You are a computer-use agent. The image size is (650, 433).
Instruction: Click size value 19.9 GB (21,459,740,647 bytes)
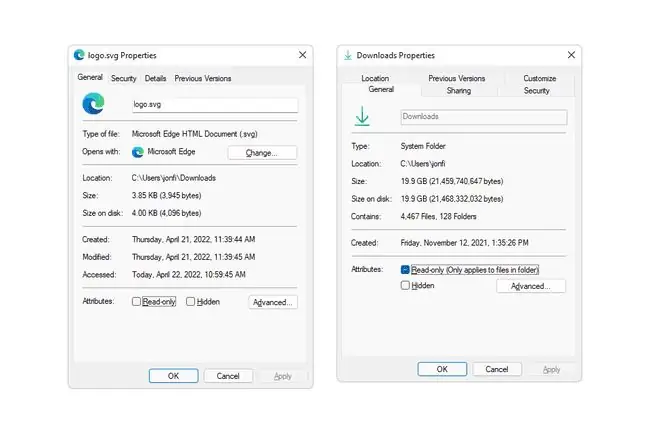point(452,181)
